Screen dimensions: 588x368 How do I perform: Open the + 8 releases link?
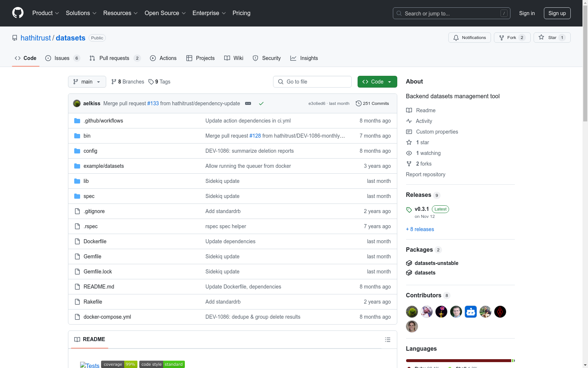[420, 229]
